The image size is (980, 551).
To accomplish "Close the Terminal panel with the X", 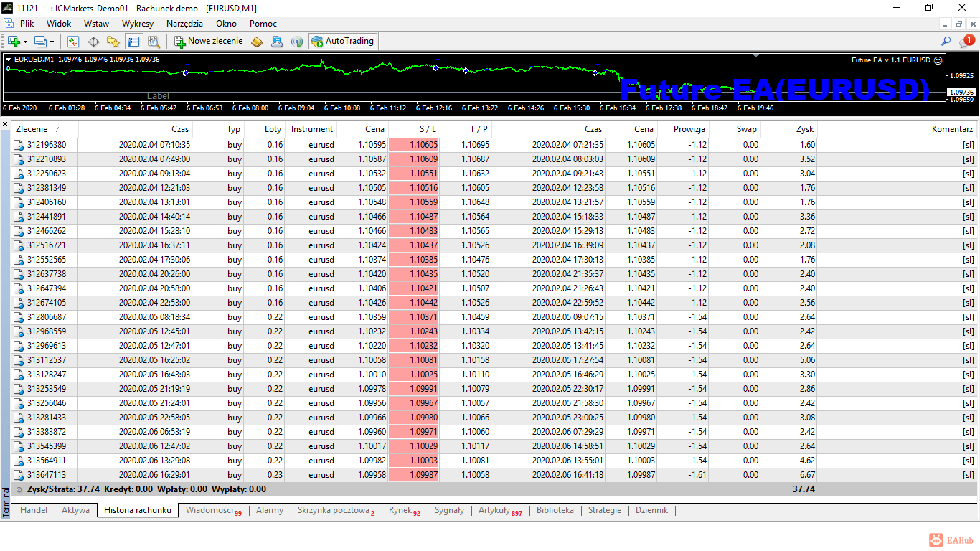I will (x=5, y=124).
